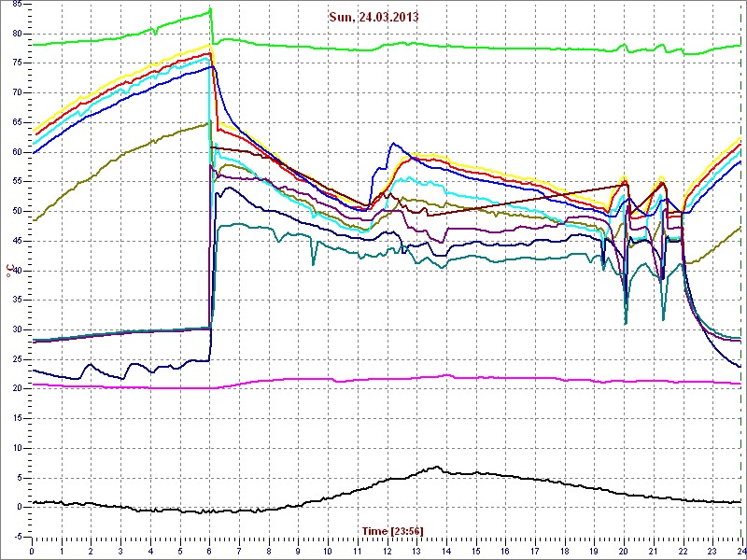Viewport: 747px width, 560px height.
Task: Click hour 22 on the time axis
Action: coord(684,550)
